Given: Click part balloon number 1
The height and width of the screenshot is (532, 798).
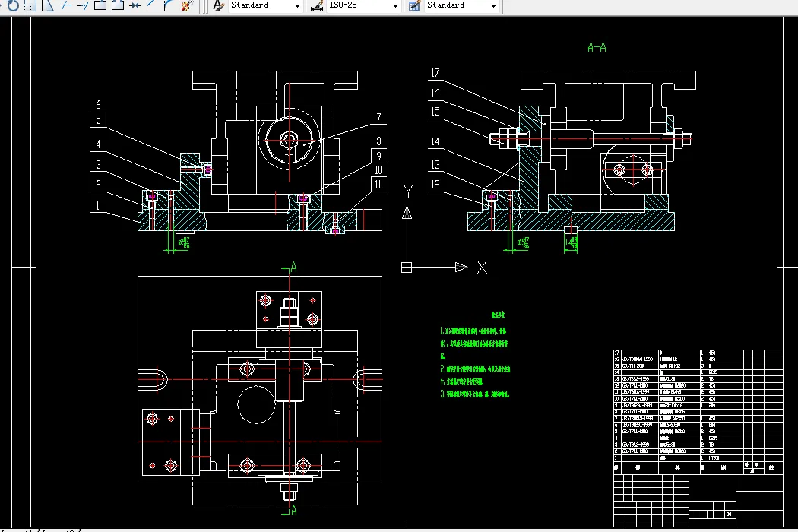Looking at the screenshot, I should pos(98,206).
